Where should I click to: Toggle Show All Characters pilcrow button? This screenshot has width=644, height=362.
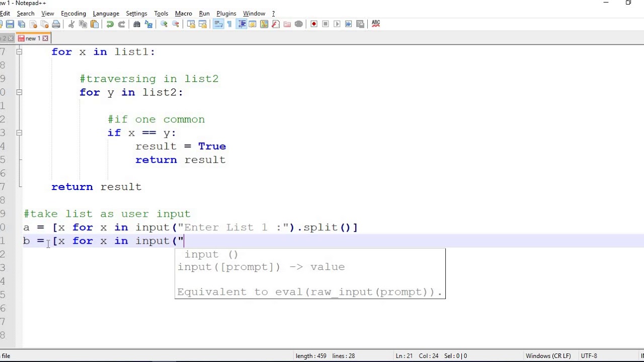229,24
